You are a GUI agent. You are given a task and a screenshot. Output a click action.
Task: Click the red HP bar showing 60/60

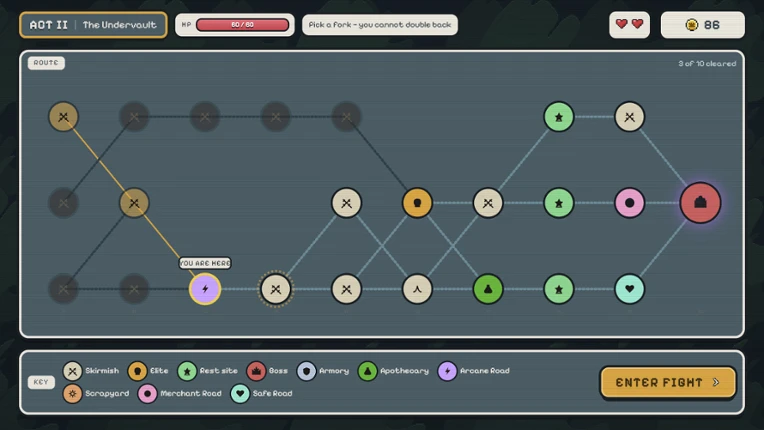[242, 25]
